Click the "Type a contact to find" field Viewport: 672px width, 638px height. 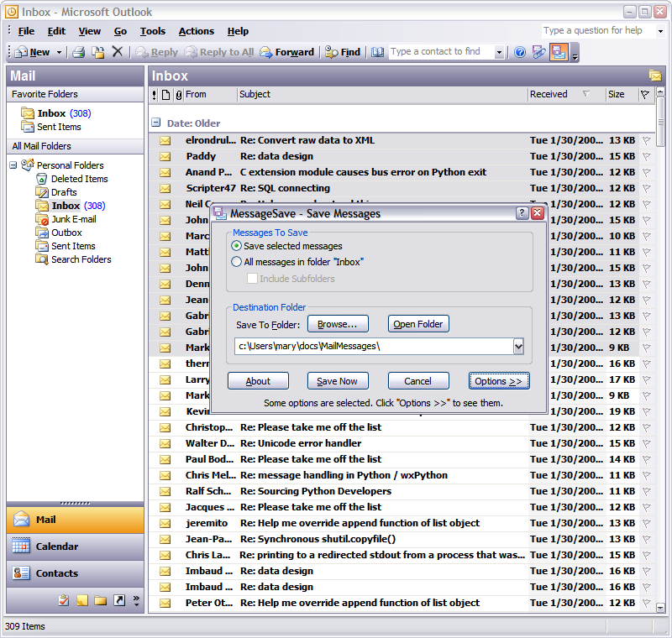coord(439,52)
